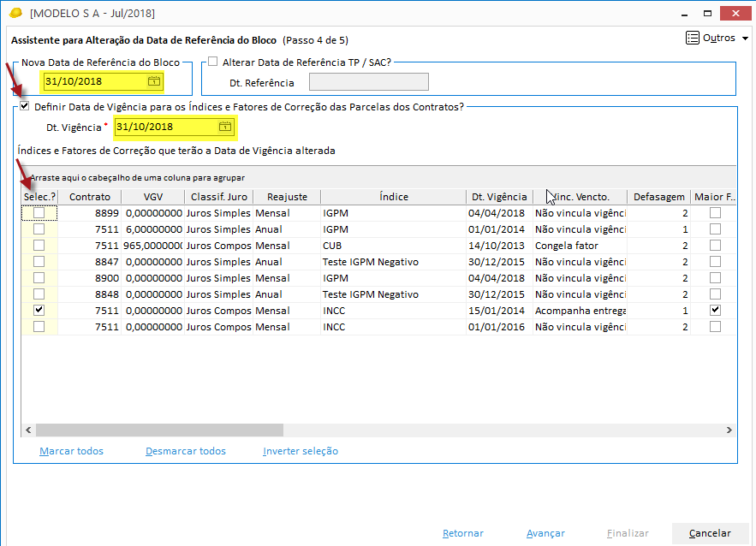
Task: Open calendar picker for Nova Data de Referência
Action: [x=153, y=81]
